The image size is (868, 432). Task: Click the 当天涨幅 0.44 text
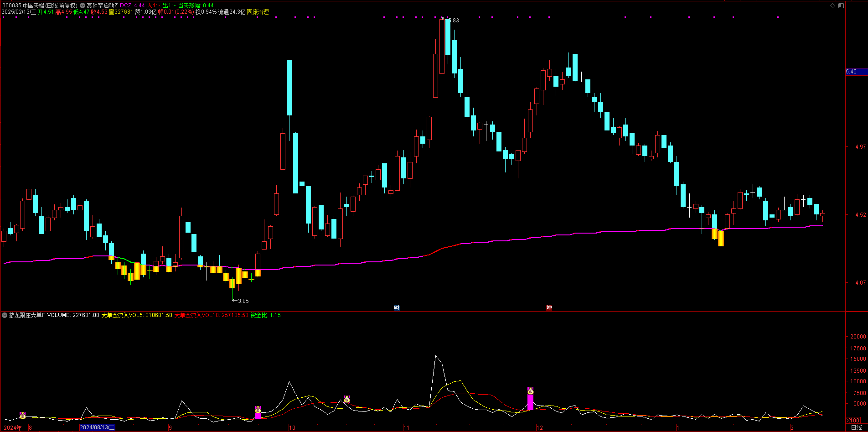point(196,5)
